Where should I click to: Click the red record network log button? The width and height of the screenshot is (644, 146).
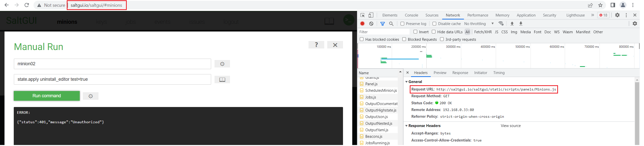coord(362,23)
